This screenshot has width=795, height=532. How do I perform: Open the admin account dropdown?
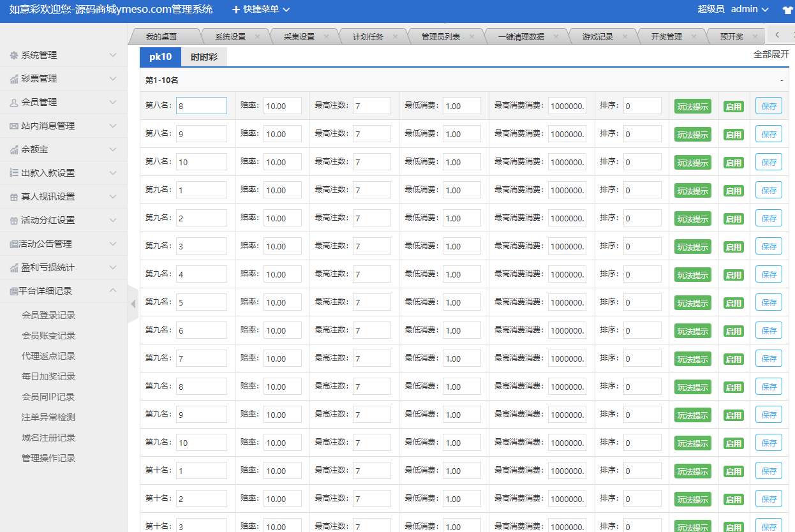[x=750, y=10]
